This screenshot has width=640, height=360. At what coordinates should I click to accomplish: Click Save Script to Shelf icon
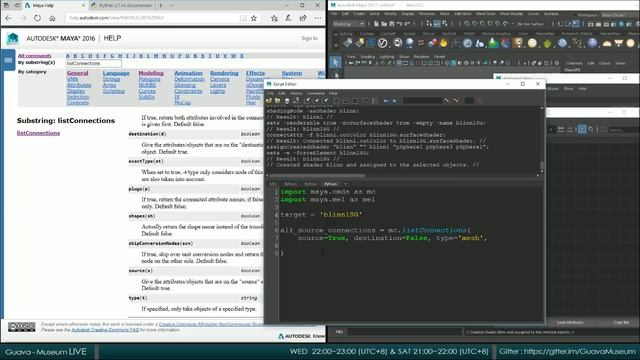tap(296, 100)
